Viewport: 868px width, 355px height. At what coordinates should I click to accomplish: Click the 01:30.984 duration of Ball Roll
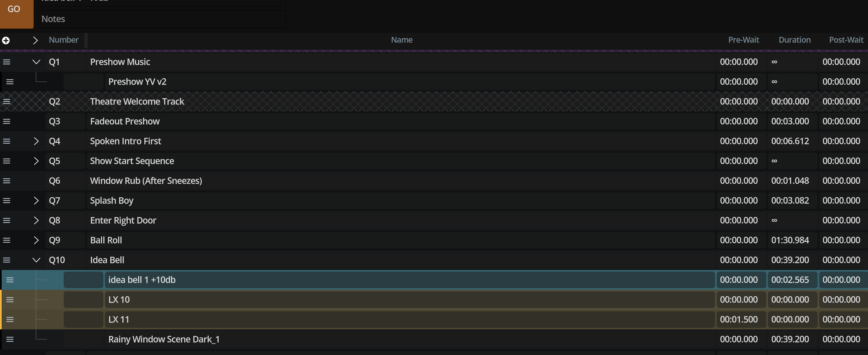click(x=790, y=240)
